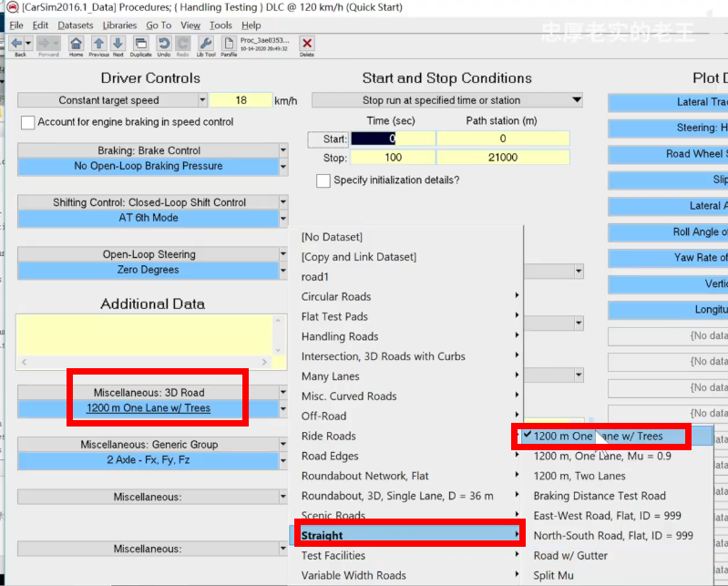Open the Zero Degrees dataset dropdown
This screenshot has width=728, height=586.
pos(283,271)
